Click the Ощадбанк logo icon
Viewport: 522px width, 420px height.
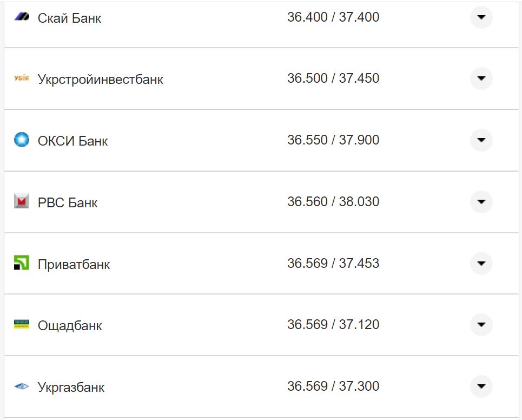pos(21,325)
